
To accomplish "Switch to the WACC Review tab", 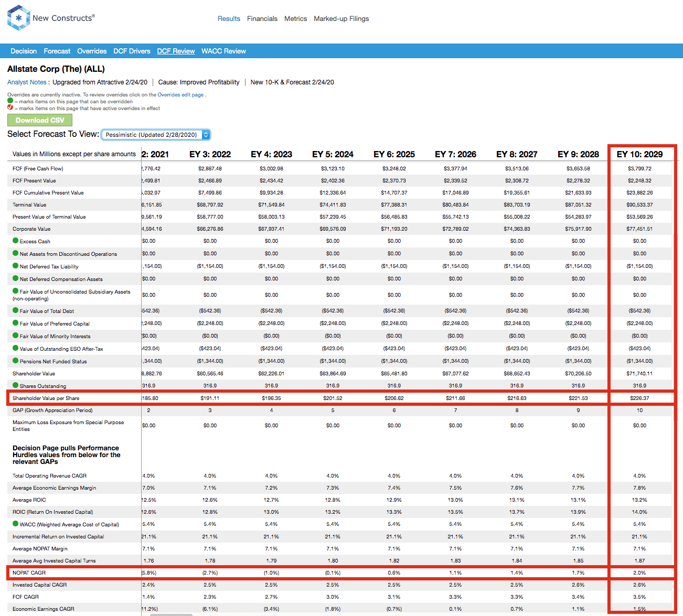I will [224, 51].
